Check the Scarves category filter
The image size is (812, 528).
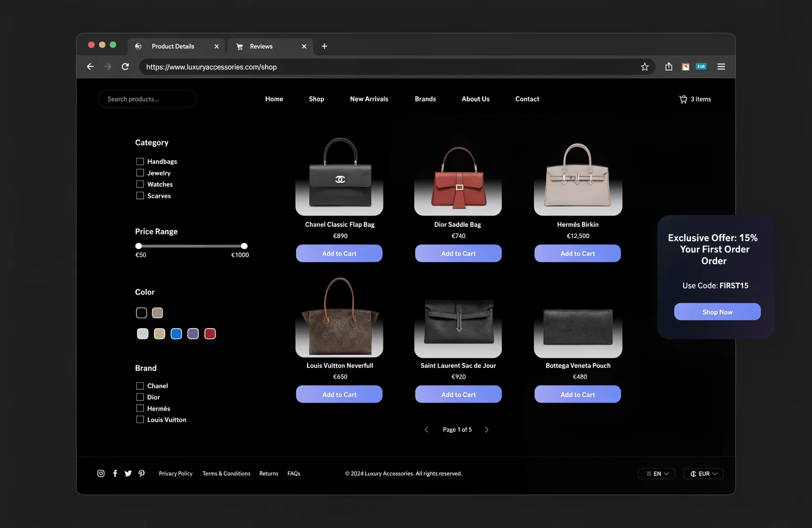[140, 196]
